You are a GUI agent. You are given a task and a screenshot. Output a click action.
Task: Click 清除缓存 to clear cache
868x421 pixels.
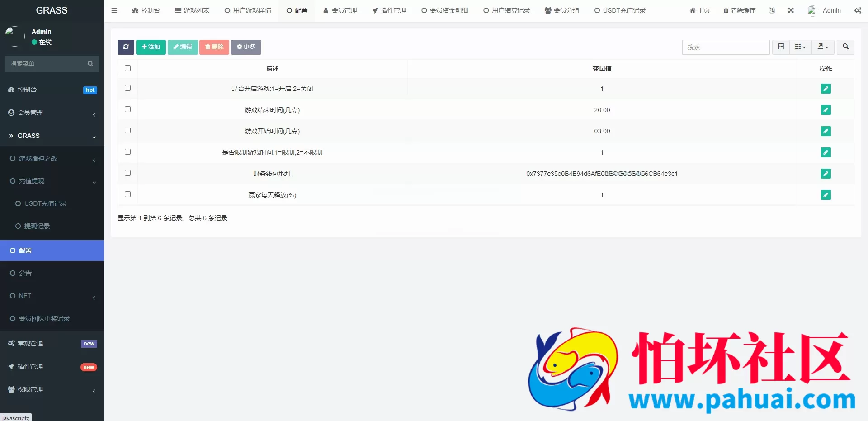tap(739, 10)
